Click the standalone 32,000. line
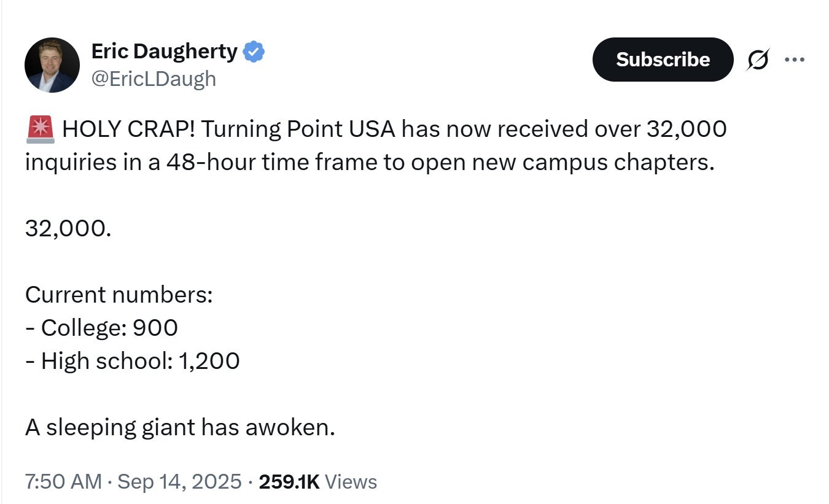Image resolution: width=829 pixels, height=504 pixels. pos(68,228)
